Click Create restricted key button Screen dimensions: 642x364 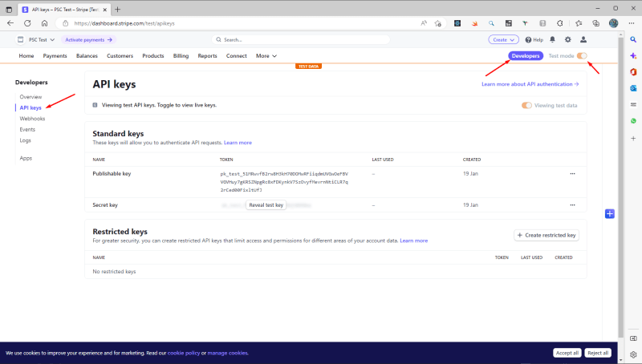pos(547,235)
